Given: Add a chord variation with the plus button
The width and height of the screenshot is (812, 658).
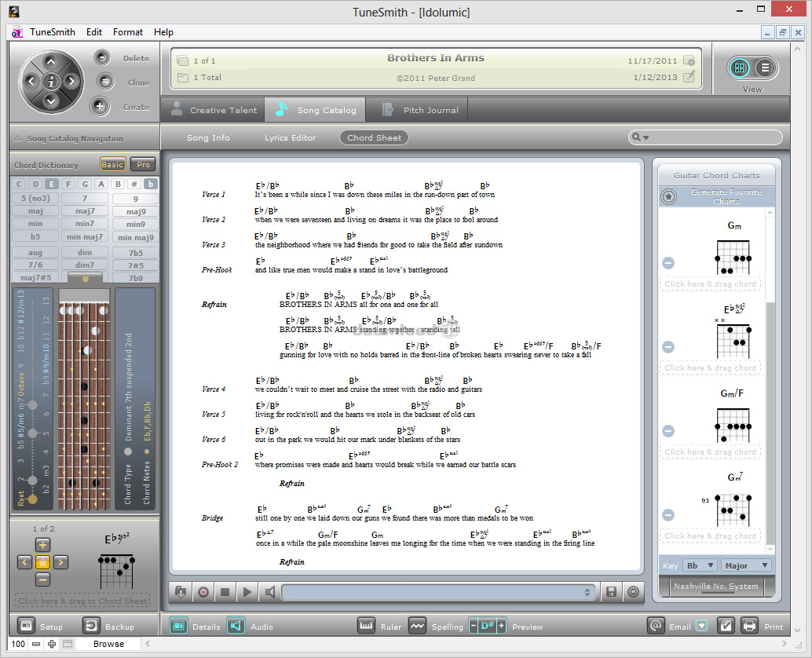Looking at the screenshot, I should click(42, 545).
